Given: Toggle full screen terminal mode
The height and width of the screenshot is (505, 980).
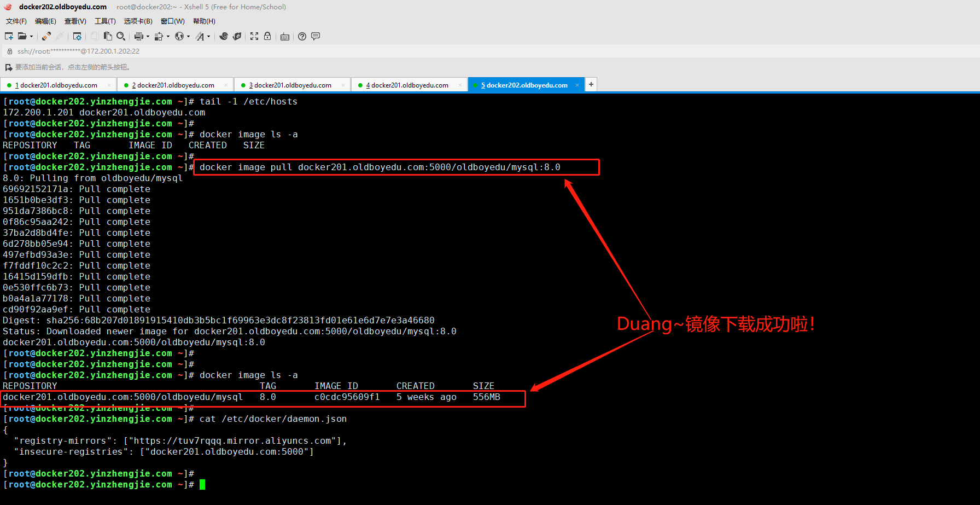Looking at the screenshot, I should pos(254,36).
